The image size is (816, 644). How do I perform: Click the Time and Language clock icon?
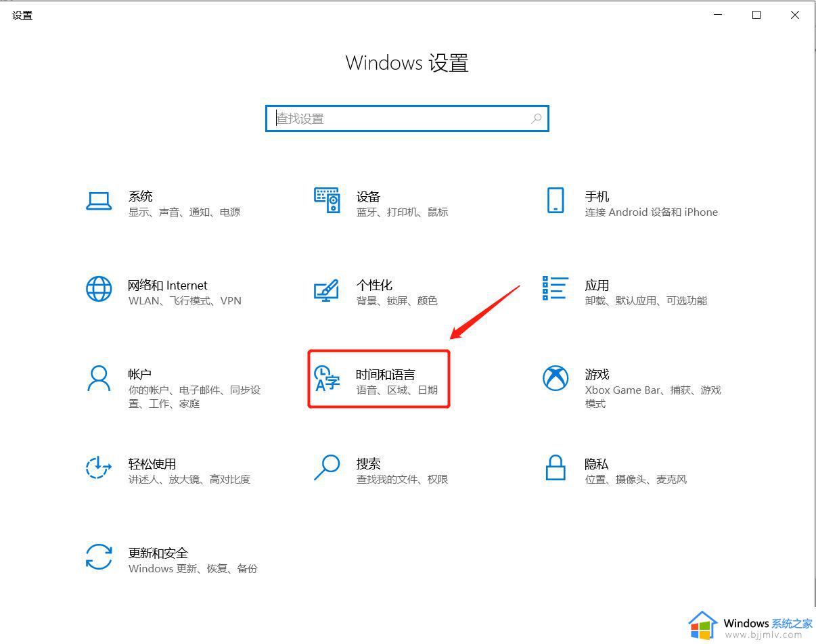327,379
